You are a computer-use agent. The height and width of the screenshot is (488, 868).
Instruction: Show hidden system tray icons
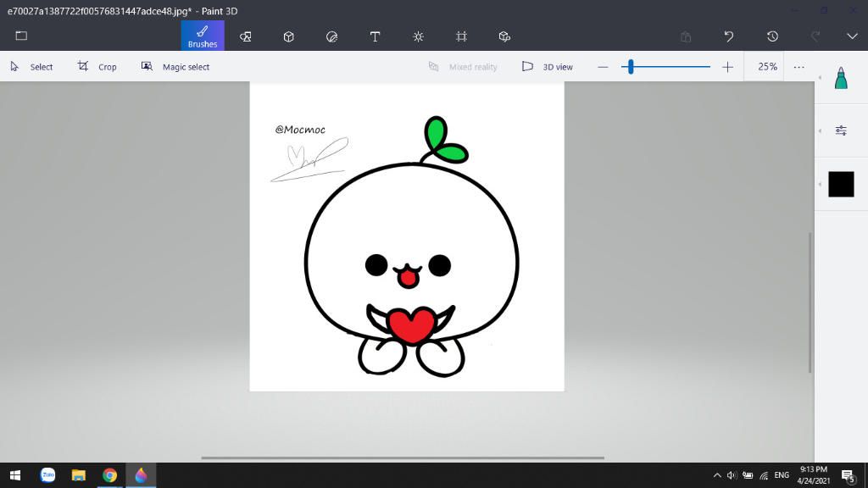pos(717,475)
